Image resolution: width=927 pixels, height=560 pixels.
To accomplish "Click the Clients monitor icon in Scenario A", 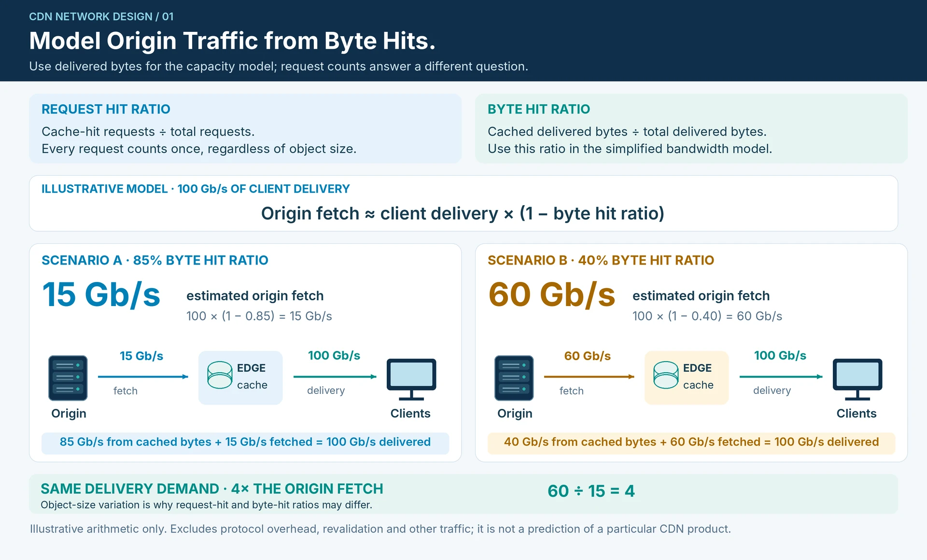I will (x=411, y=379).
